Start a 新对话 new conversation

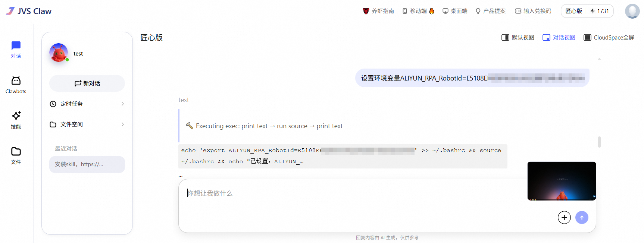(x=87, y=83)
